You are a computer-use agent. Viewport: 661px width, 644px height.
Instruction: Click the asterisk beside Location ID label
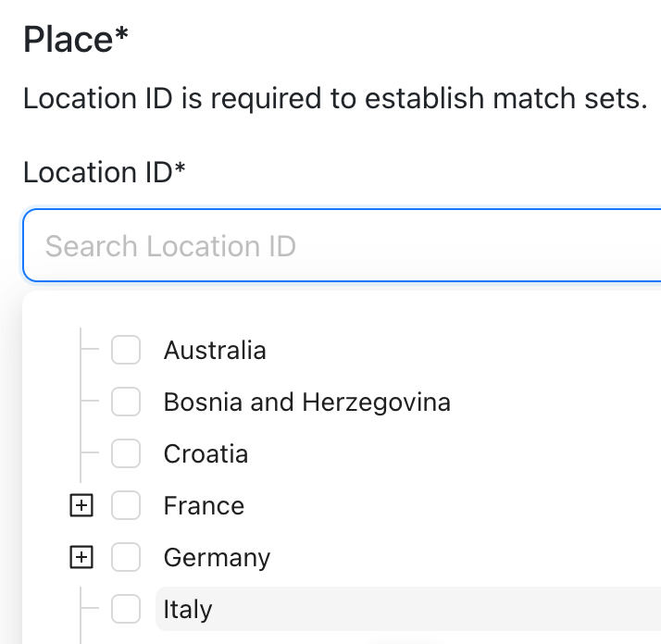[x=180, y=168]
